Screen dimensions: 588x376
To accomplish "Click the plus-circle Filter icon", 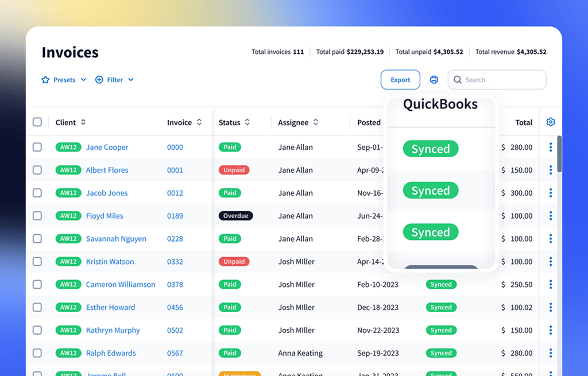I will pos(99,80).
